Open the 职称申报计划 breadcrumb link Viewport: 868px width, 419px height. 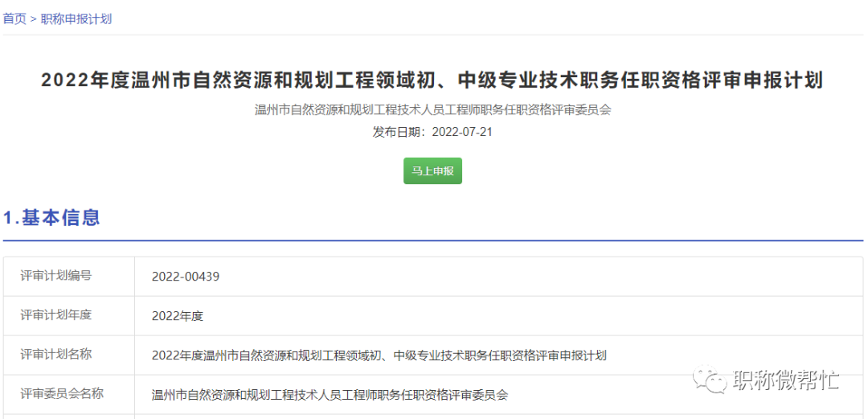tap(76, 18)
